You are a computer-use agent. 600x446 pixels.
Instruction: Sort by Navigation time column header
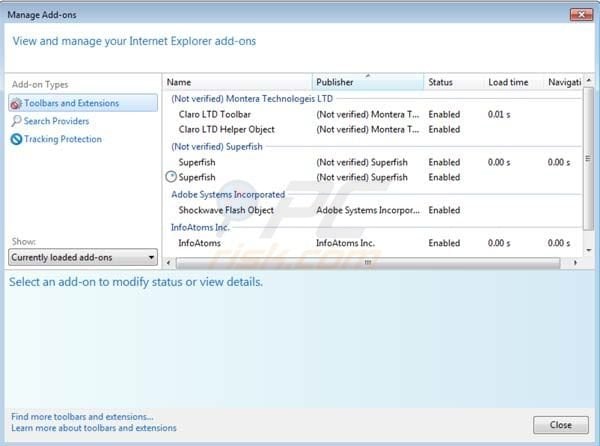564,82
